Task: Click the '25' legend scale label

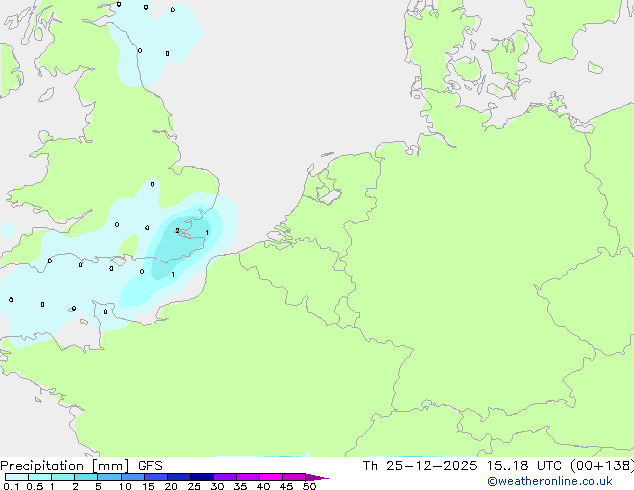Action: [194, 486]
